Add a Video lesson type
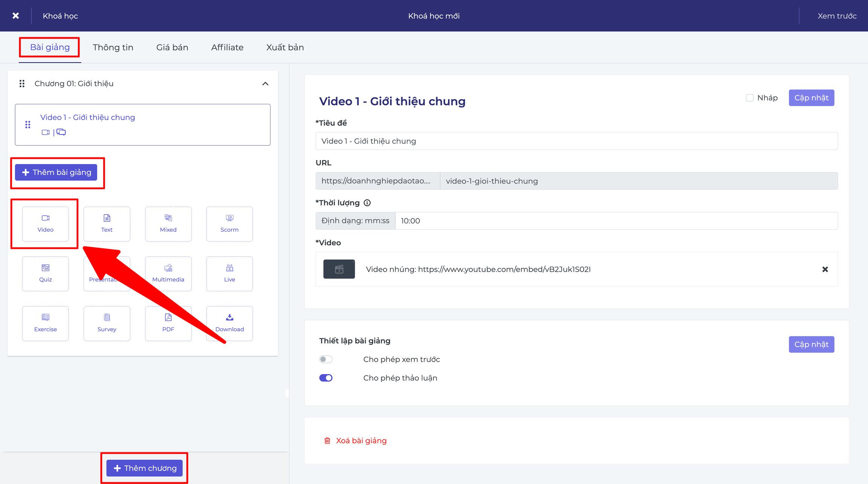 point(45,224)
